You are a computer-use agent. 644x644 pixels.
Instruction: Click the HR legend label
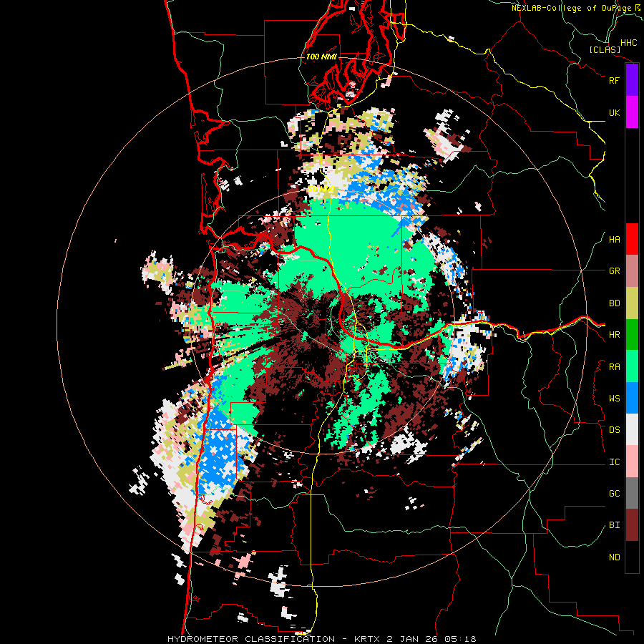click(x=614, y=335)
